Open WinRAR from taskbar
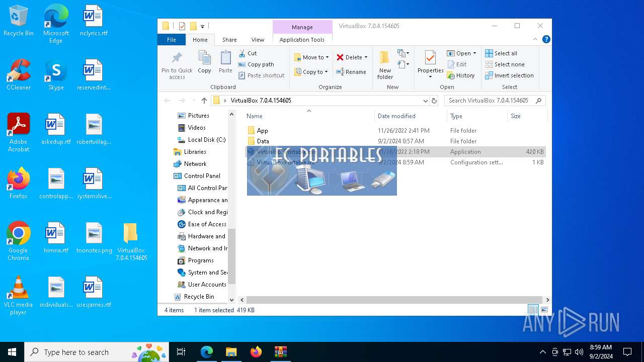 [280, 352]
